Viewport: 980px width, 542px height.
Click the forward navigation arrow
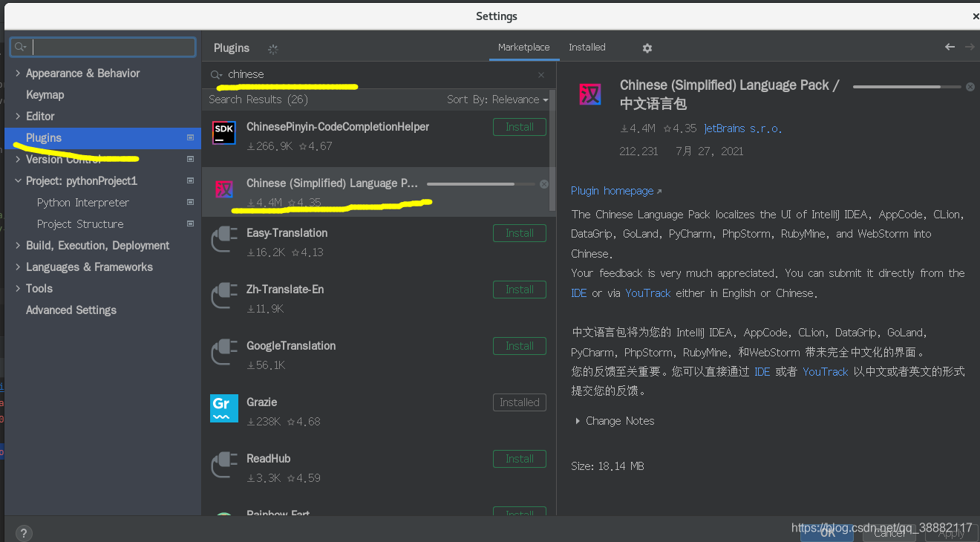coord(970,47)
